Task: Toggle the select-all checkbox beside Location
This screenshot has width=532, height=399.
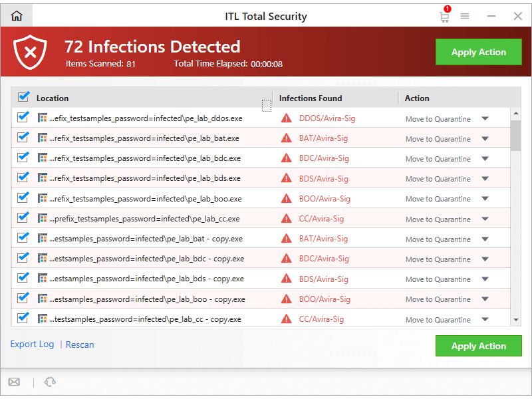Action: [x=23, y=97]
